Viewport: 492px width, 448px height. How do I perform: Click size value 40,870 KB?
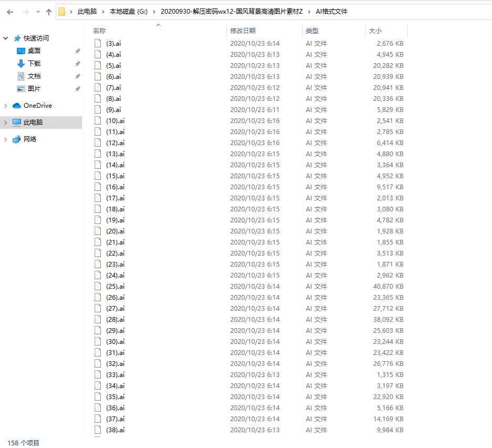coord(388,287)
